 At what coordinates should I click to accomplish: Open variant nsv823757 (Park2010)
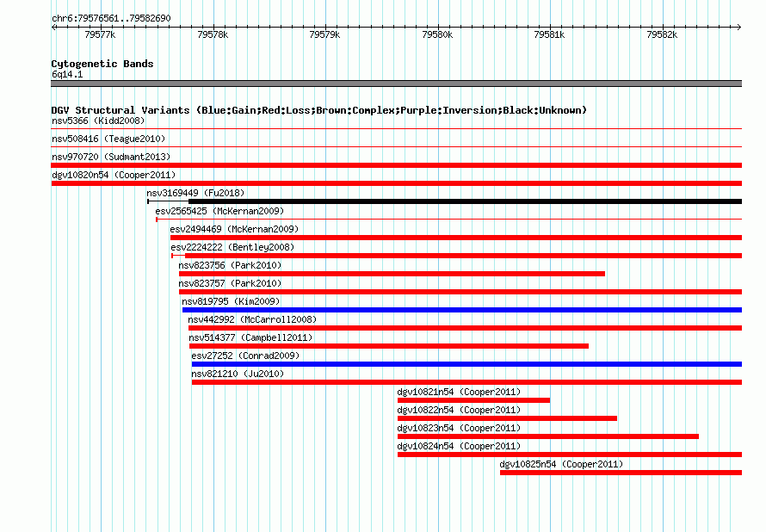pyautogui.click(x=230, y=283)
